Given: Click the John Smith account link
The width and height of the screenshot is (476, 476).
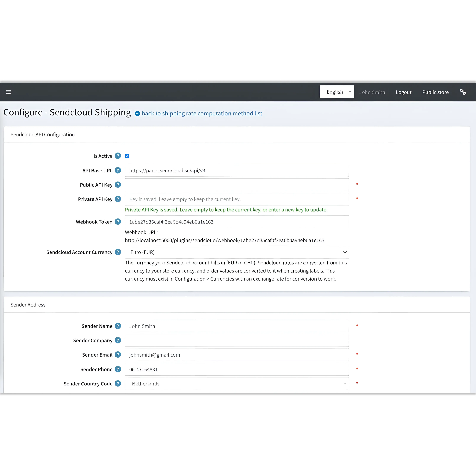Looking at the screenshot, I should [x=372, y=92].
